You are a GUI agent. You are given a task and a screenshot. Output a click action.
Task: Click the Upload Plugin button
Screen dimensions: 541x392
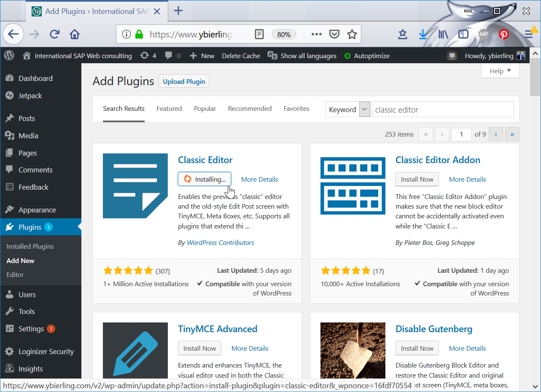click(184, 81)
